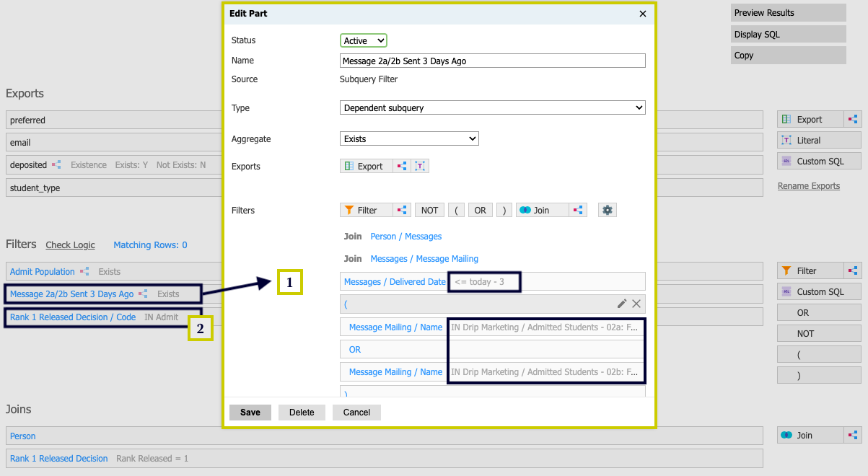Close the Edit Part dialog
The image size is (868, 476).
tap(643, 14)
